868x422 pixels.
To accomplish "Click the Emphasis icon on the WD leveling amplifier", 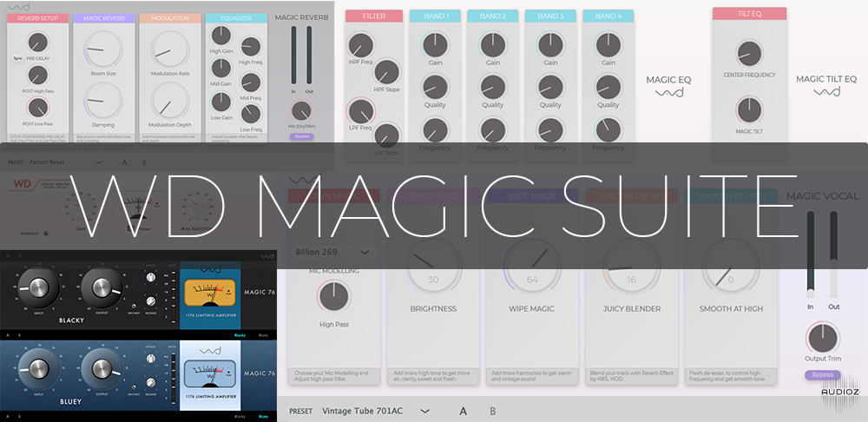I will tap(46, 234).
